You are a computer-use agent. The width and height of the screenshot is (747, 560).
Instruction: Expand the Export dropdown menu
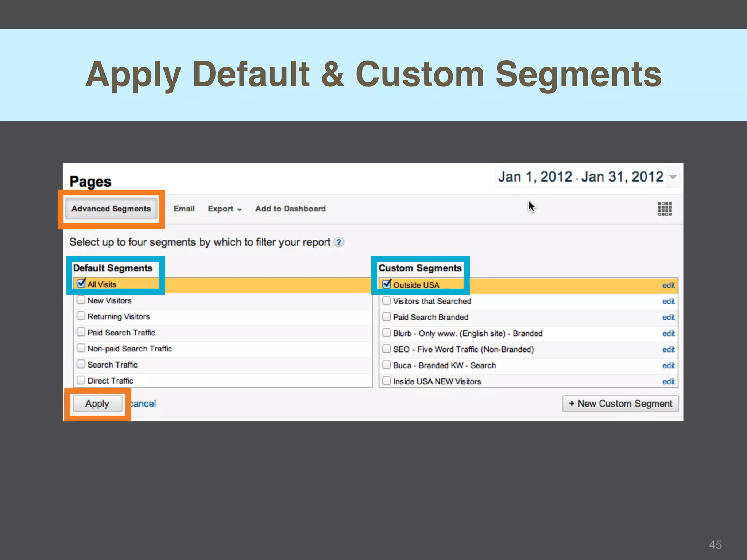click(x=225, y=209)
